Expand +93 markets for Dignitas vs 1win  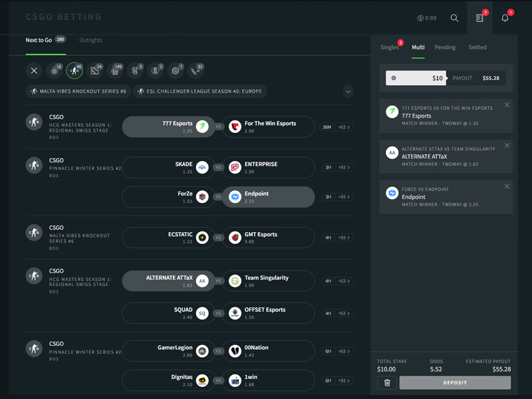(x=344, y=380)
